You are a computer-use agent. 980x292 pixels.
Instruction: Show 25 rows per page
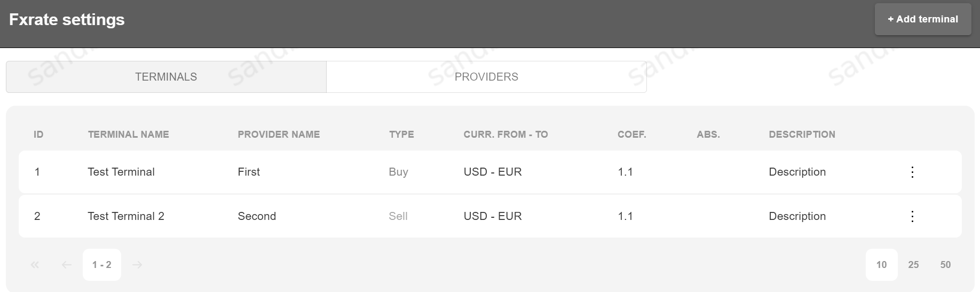click(x=913, y=265)
